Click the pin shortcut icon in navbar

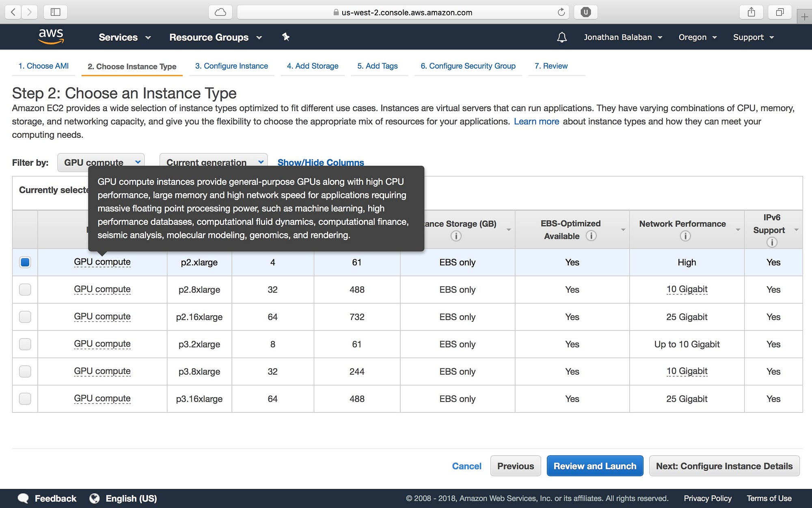pyautogui.click(x=286, y=37)
